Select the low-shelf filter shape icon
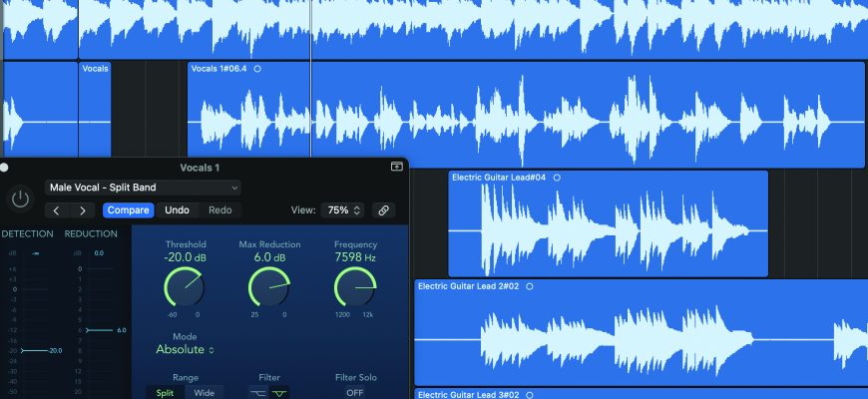This screenshot has height=399, width=868. [x=257, y=393]
